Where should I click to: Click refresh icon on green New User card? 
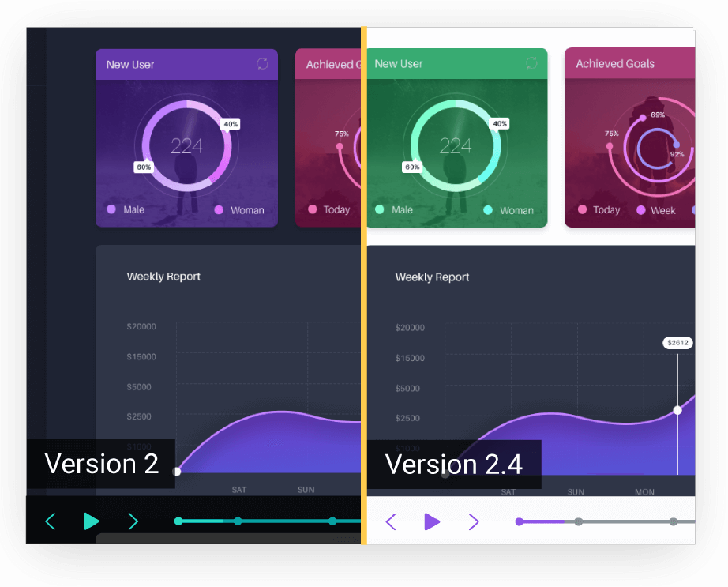pyautogui.click(x=531, y=62)
